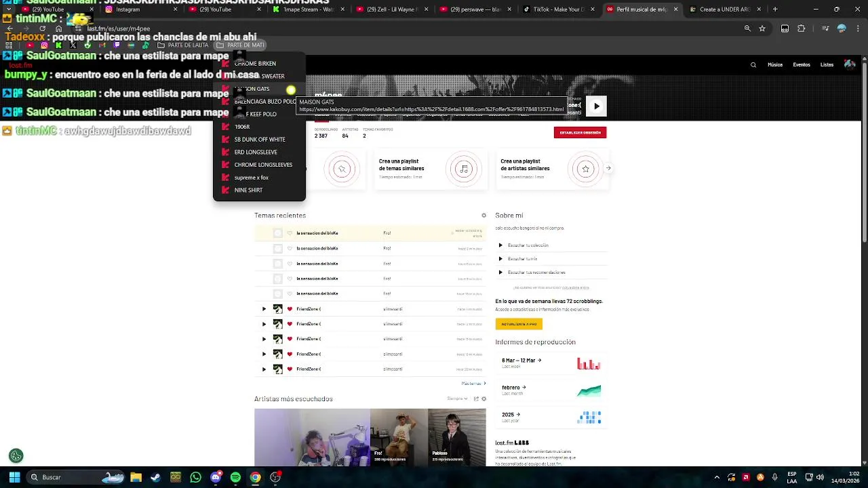Go to the browser home page
This screenshot has width=868, height=488.
59,28
